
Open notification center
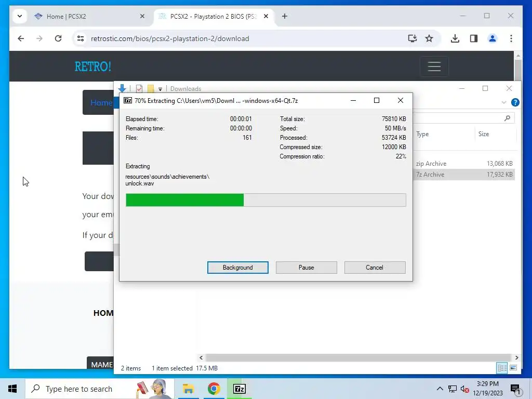click(515, 389)
